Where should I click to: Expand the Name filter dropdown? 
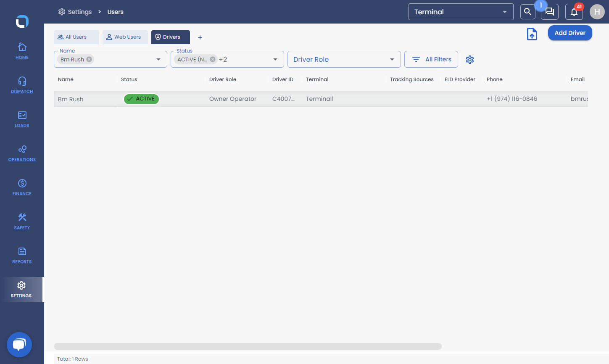(x=158, y=59)
